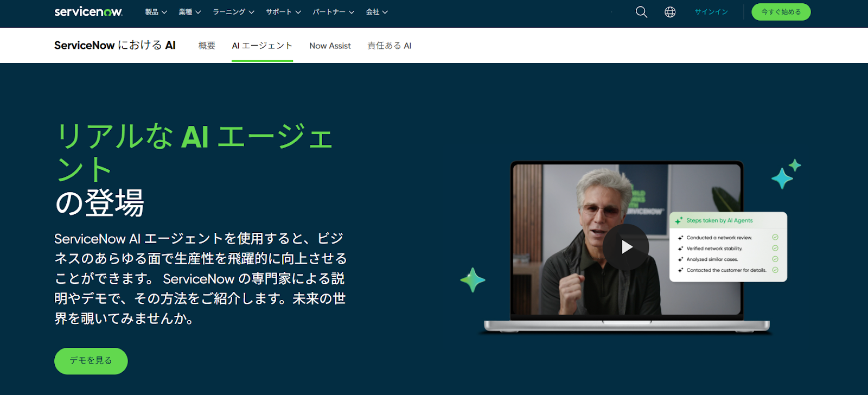This screenshot has height=395, width=868.
Task: Click checkmark beside 'Verified network stability.'
Action: 775,248
